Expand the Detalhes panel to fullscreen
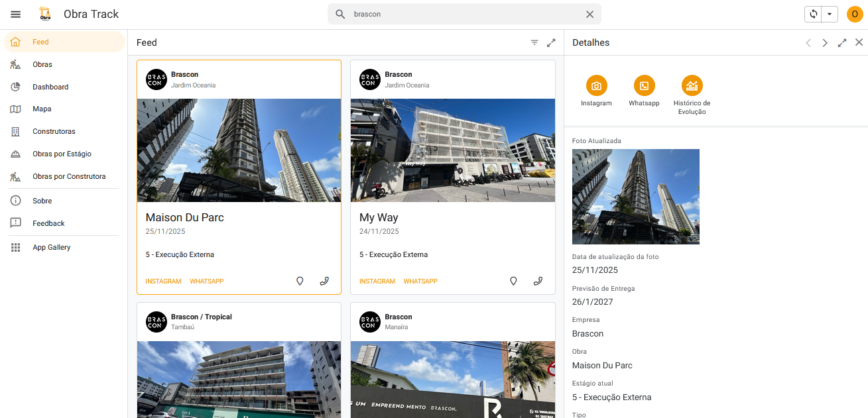This screenshot has height=418, width=868. pos(842,42)
